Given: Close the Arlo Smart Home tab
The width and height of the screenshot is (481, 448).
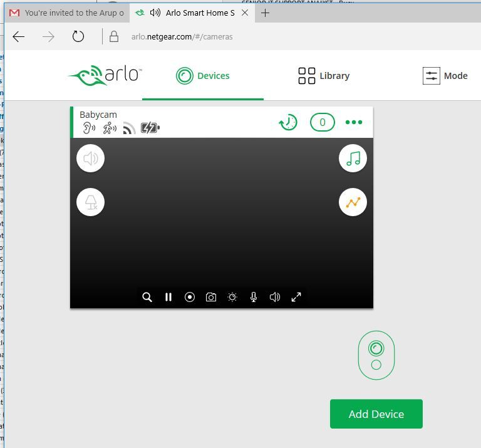Looking at the screenshot, I should click(x=245, y=13).
